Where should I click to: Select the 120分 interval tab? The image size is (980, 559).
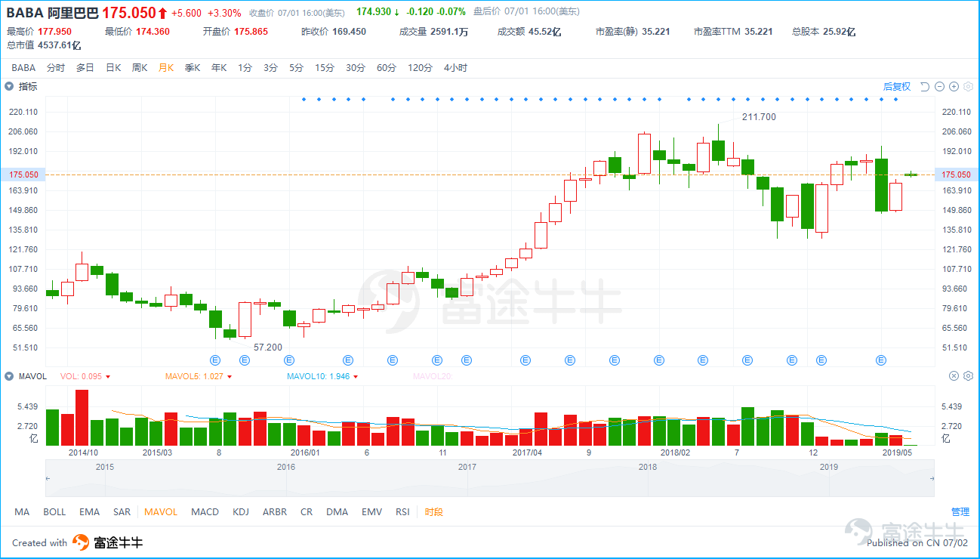point(420,68)
